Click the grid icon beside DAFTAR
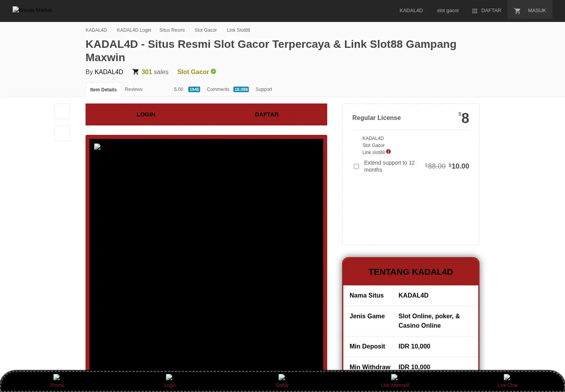565x392 pixels. click(475, 11)
